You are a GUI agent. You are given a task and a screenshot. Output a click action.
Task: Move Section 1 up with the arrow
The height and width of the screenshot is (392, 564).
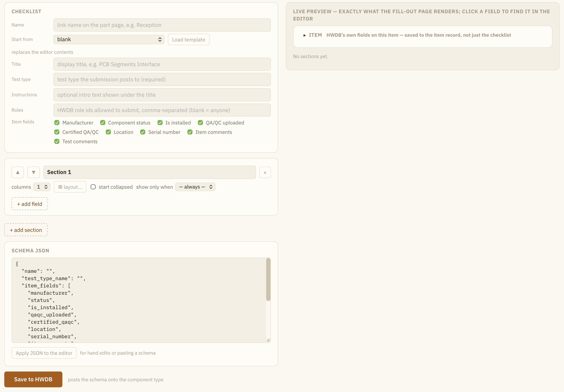click(18, 172)
